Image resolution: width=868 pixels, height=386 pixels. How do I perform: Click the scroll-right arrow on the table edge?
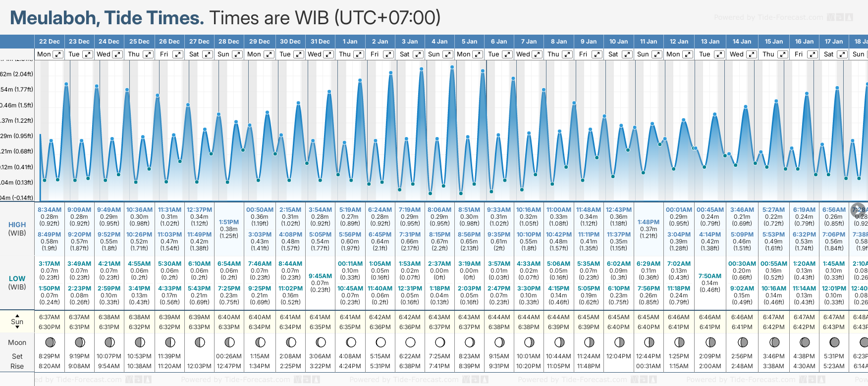pyautogui.click(x=858, y=210)
